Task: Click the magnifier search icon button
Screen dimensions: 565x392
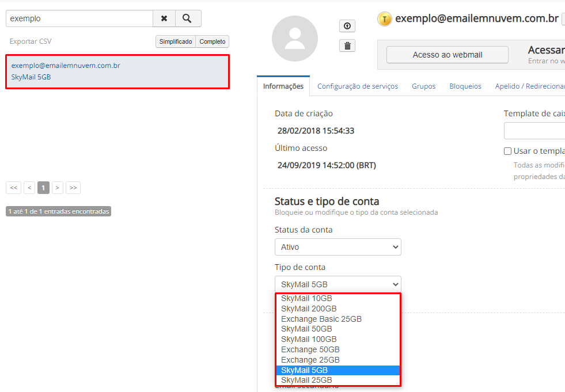Action: [x=188, y=18]
